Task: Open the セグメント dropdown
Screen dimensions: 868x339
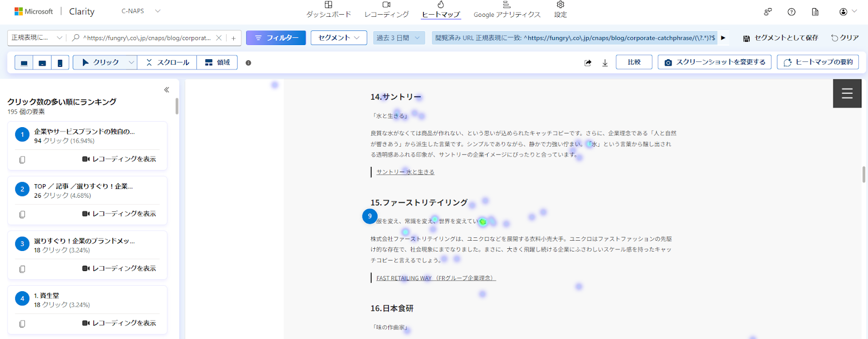Action: point(339,37)
